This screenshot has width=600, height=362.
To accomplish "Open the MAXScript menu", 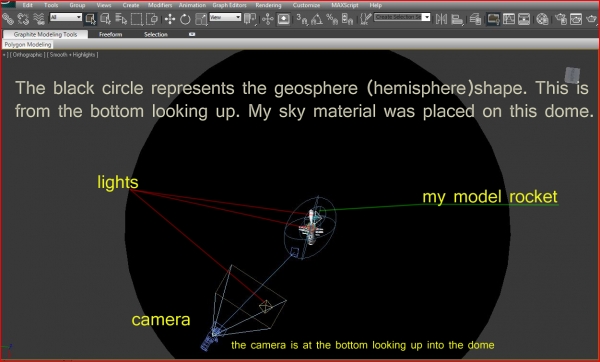I will point(345,5).
